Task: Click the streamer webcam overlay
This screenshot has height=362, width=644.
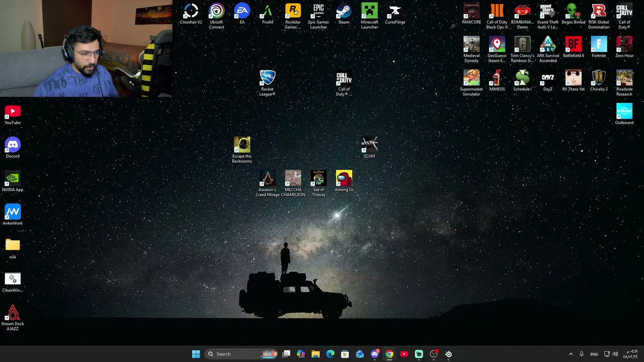Action: click(86, 48)
